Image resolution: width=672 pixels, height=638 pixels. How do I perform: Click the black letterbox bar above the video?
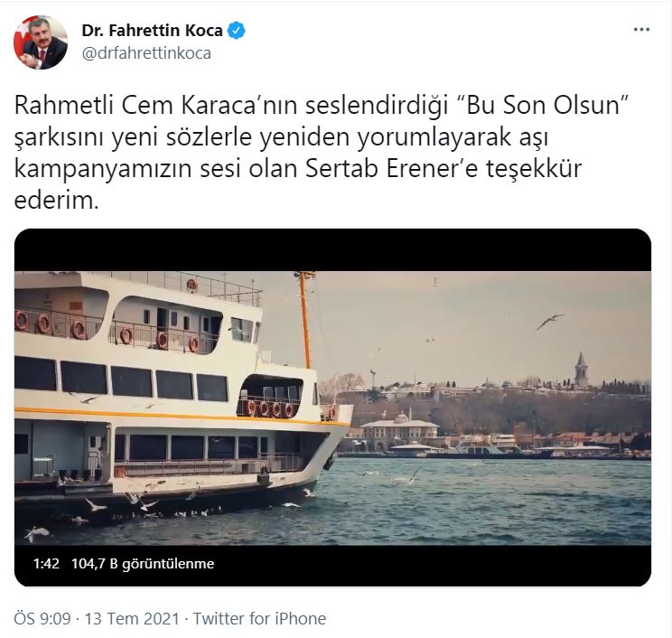pos(332,250)
